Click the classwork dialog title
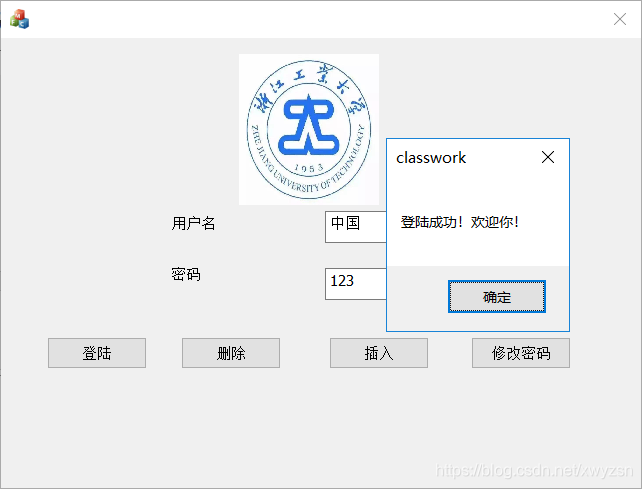 pyautogui.click(x=431, y=158)
